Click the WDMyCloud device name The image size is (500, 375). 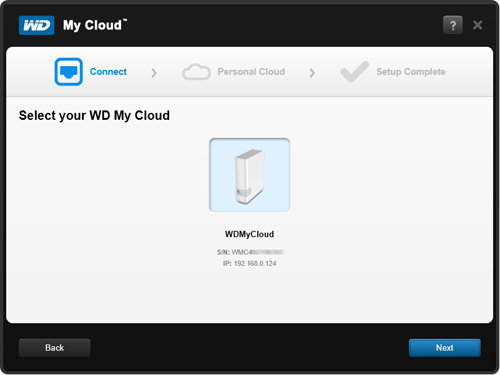click(249, 234)
